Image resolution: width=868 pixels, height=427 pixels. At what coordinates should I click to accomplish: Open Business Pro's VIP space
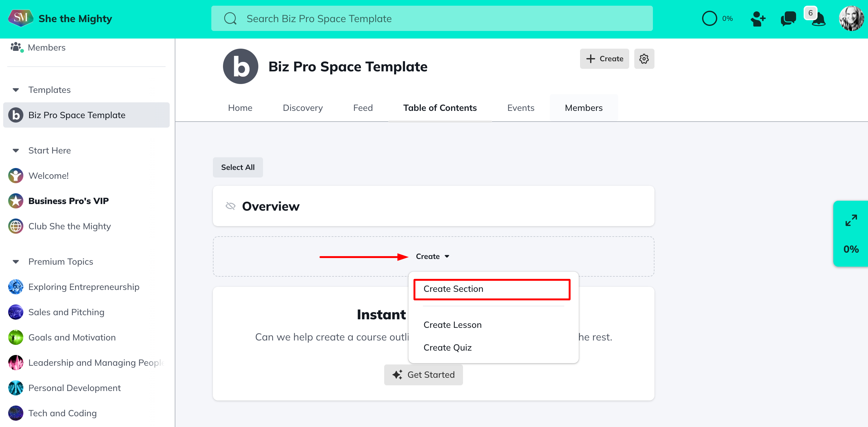click(x=68, y=201)
